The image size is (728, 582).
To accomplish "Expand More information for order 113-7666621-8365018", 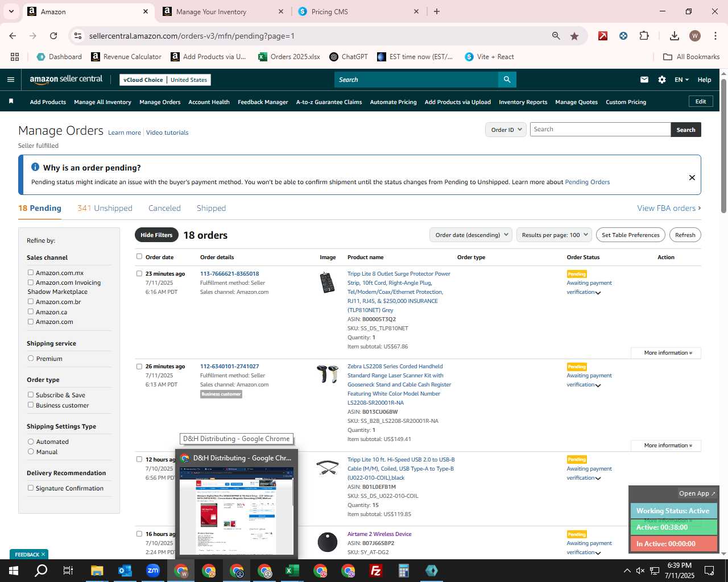I will point(666,353).
